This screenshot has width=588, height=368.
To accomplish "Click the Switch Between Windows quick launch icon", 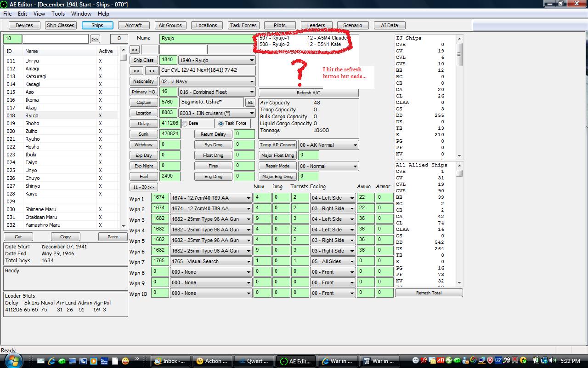I will pos(83,361).
